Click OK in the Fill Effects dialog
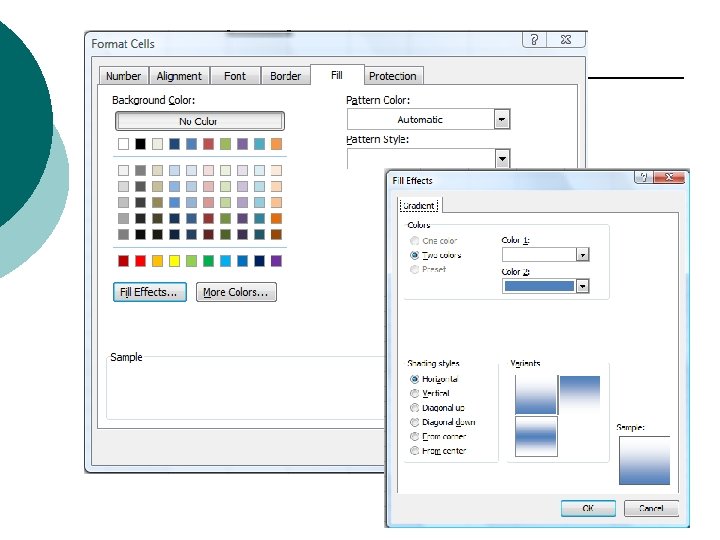Viewport: 720px width, 540px height. coord(588,508)
